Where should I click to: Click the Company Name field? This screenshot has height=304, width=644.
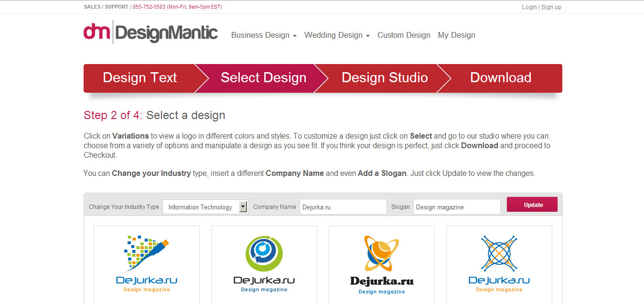343,207
